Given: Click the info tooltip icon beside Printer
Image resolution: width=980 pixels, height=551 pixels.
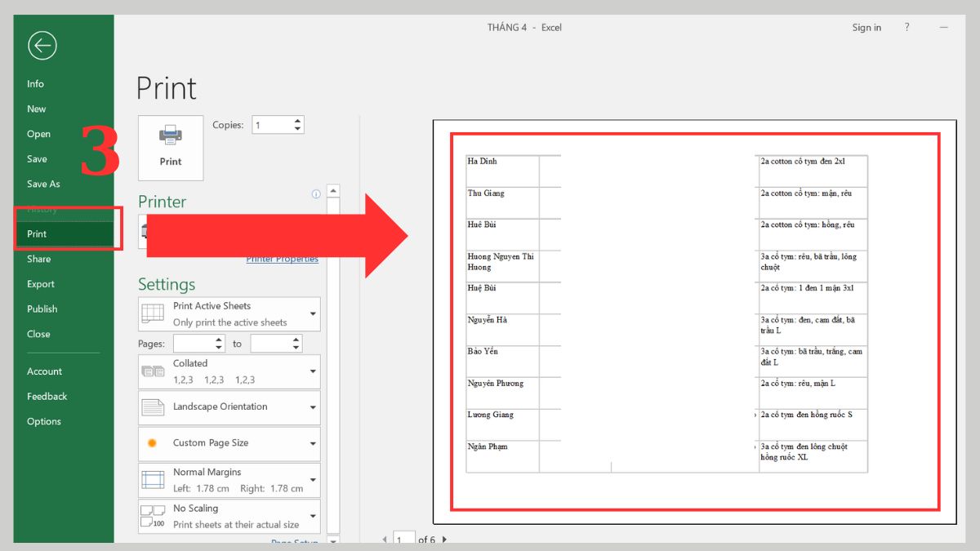Looking at the screenshot, I should tap(315, 193).
